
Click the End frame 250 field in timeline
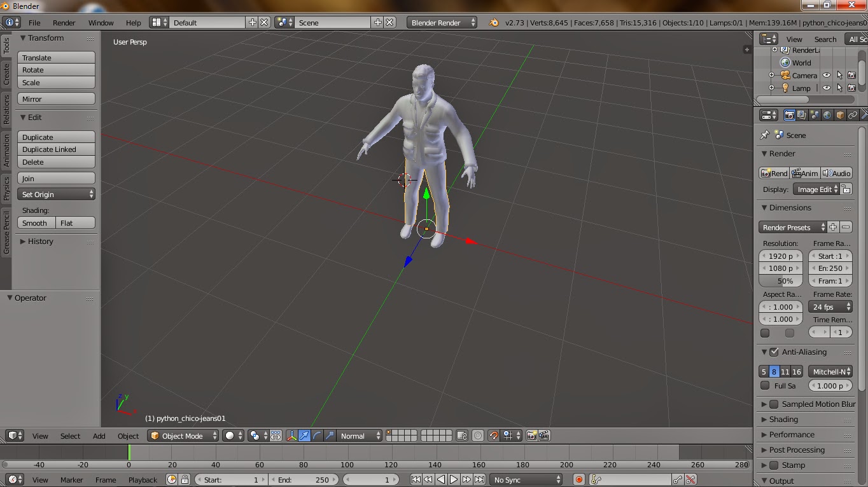pyautogui.click(x=304, y=479)
